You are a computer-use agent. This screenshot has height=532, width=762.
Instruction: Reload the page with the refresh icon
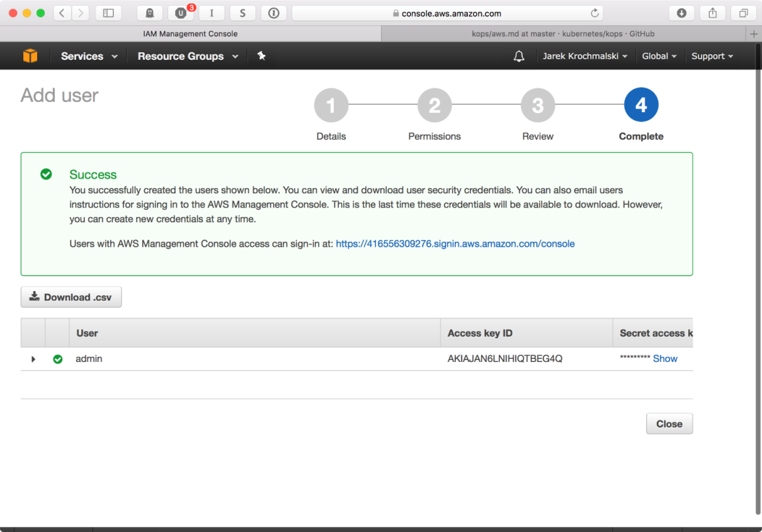pyautogui.click(x=594, y=13)
